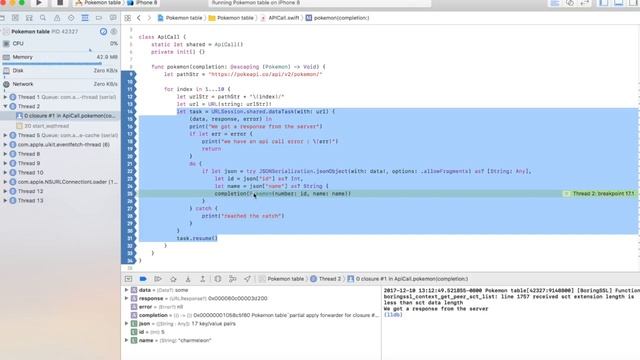
Task: Click the Run (play) button
Action: pyautogui.click(x=39, y=2)
